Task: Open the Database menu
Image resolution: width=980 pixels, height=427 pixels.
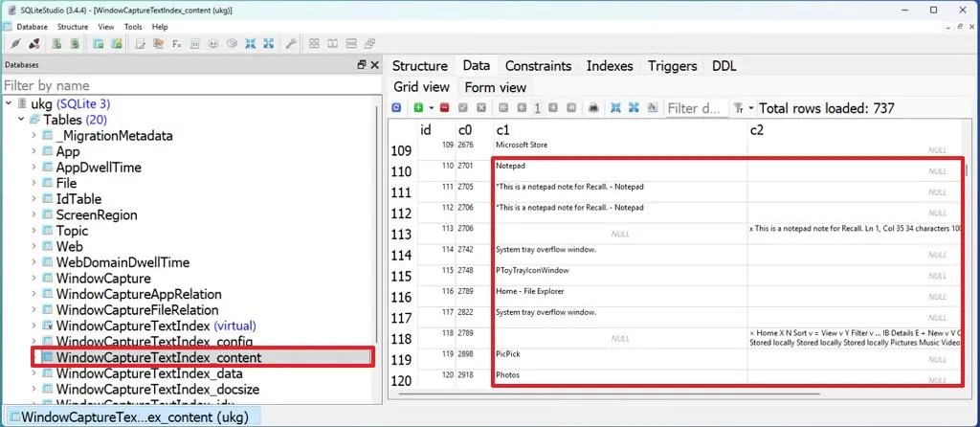Action: point(32,27)
